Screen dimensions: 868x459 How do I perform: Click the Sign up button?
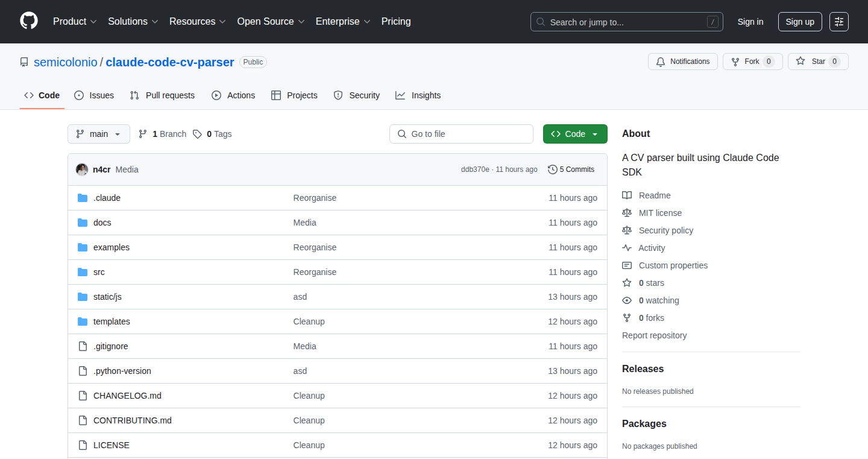[x=800, y=22]
